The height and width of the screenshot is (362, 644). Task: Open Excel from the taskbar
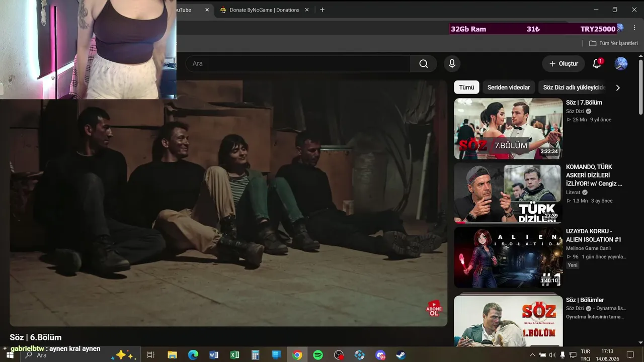coord(234,355)
